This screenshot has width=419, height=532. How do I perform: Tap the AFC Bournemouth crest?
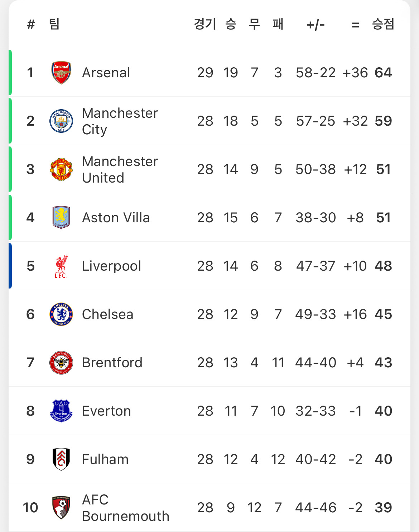point(61,508)
